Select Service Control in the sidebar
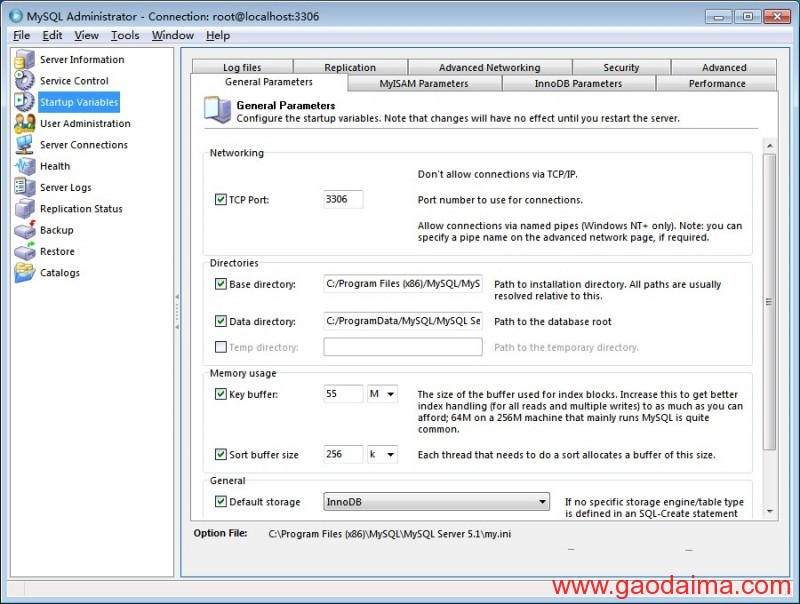 [x=74, y=81]
